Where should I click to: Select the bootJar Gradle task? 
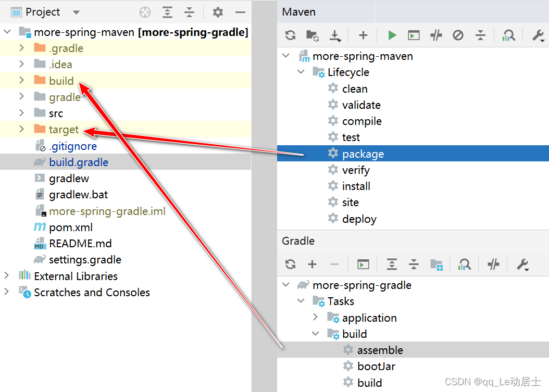(376, 366)
